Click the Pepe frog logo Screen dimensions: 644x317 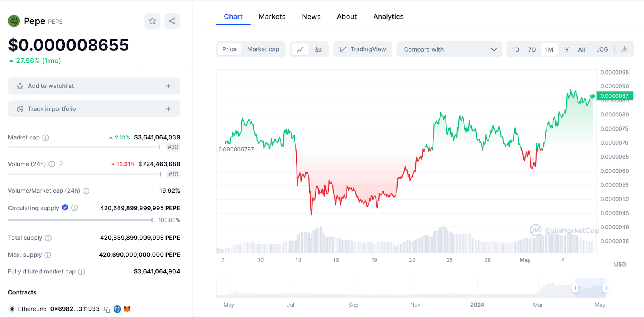click(14, 21)
